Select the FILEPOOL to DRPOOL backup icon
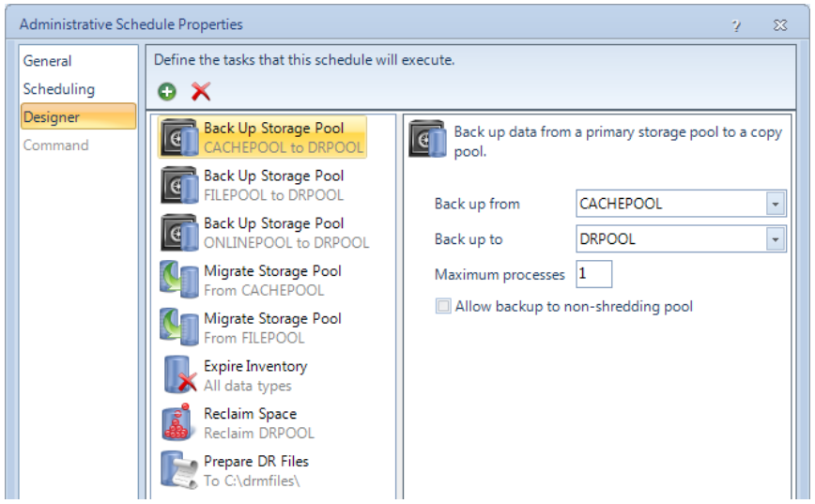Viewport: 815px width, 504px height. pos(179,185)
